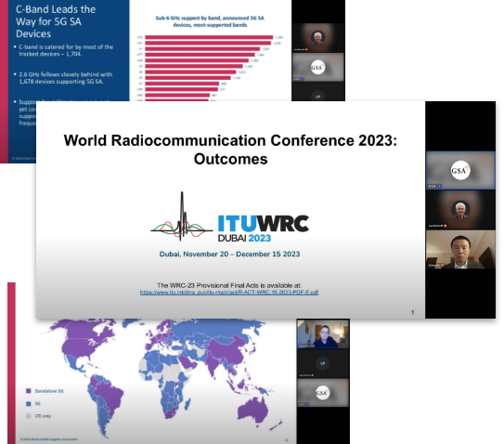
Task: Select the GSA tile beside the world map
Action: pos(323,393)
